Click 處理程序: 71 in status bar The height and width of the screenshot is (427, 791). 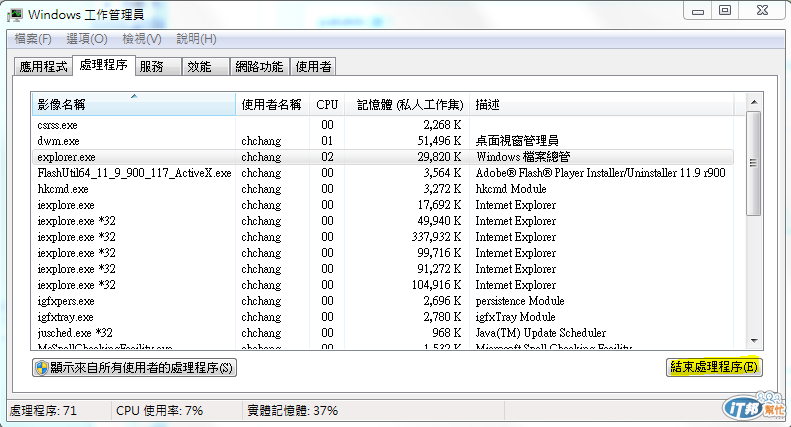point(43,411)
